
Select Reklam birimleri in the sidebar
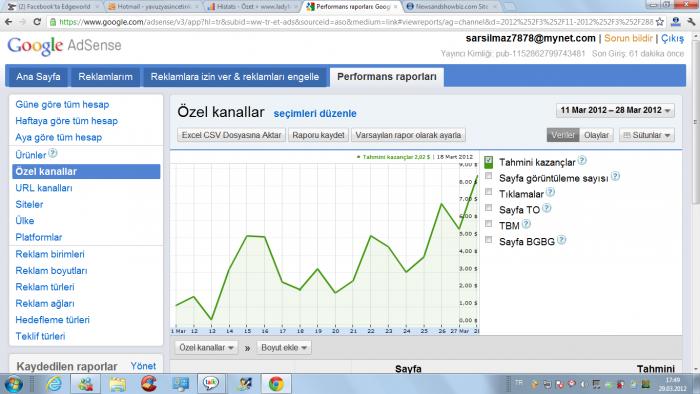[x=50, y=254]
